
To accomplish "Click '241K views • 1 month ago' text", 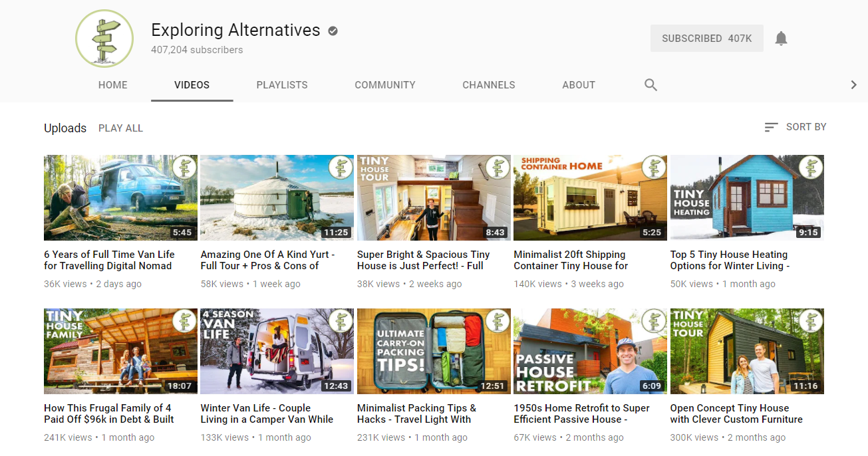I will (x=99, y=437).
